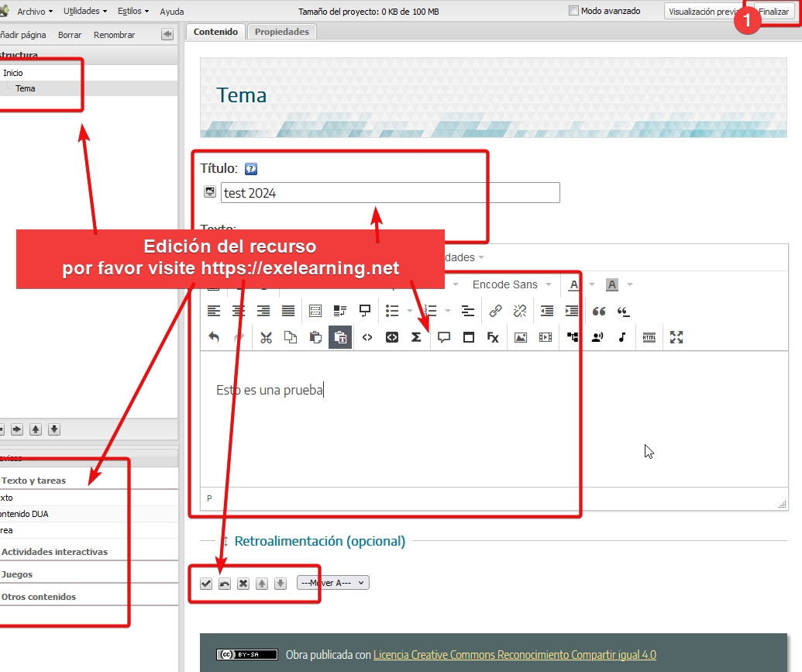802x672 pixels.
Task: Click the Título input field
Action: click(x=391, y=193)
